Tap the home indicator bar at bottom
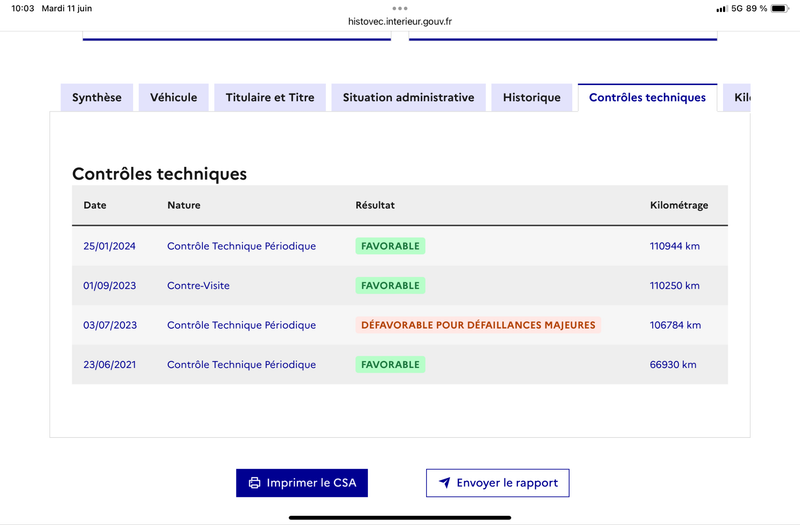 pos(400,517)
